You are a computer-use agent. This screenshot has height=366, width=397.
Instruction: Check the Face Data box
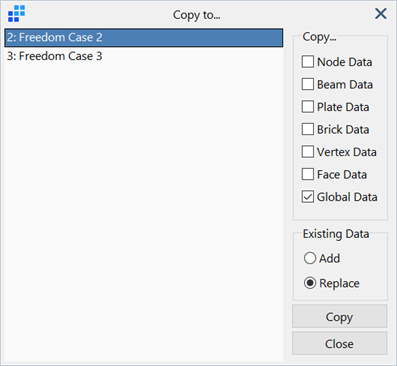pyautogui.click(x=308, y=174)
